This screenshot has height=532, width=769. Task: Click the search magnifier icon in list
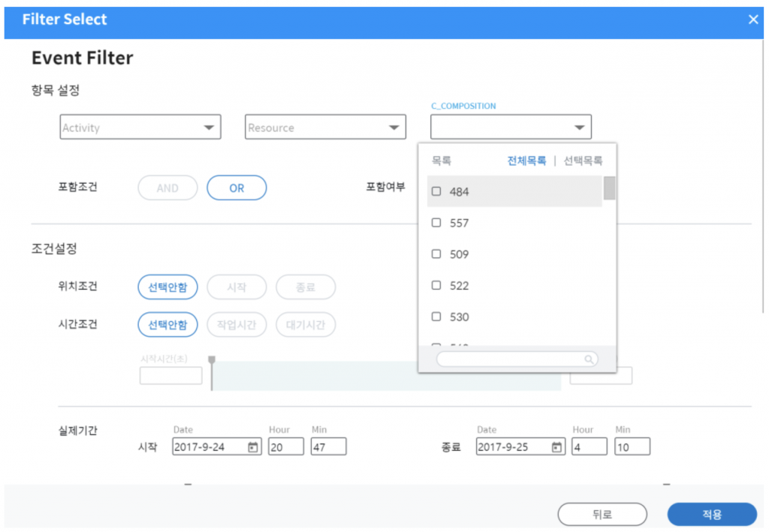tap(590, 359)
